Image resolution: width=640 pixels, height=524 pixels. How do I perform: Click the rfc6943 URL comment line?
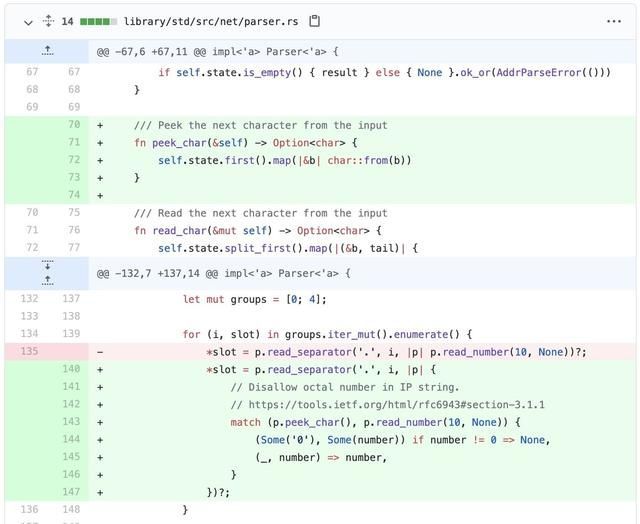click(x=387, y=404)
